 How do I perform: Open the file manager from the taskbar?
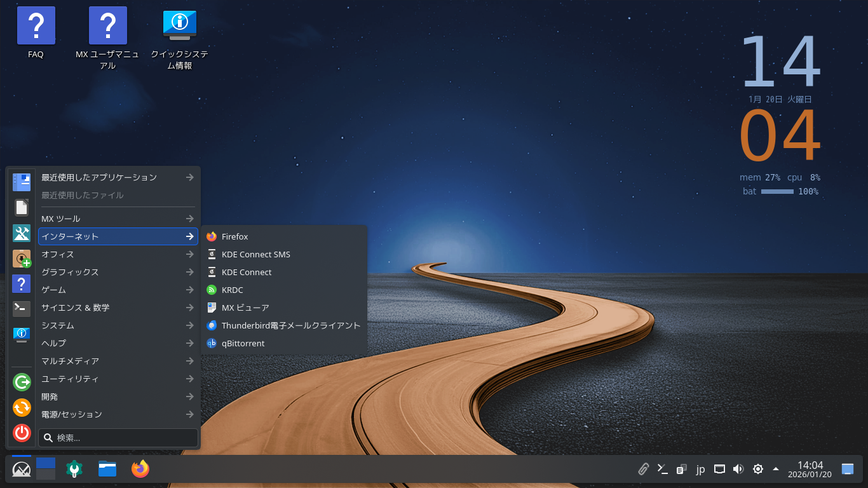[x=107, y=469]
